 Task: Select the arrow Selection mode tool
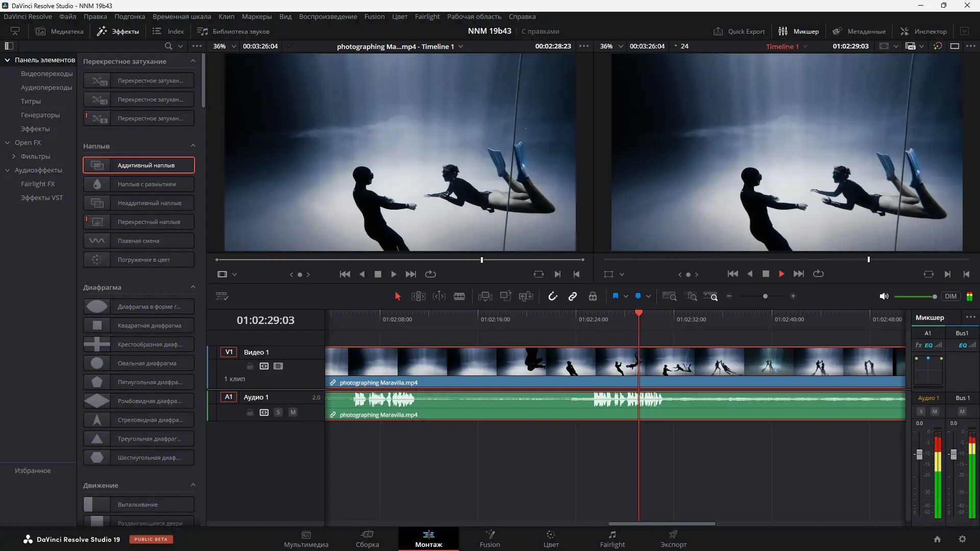(x=398, y=296)
